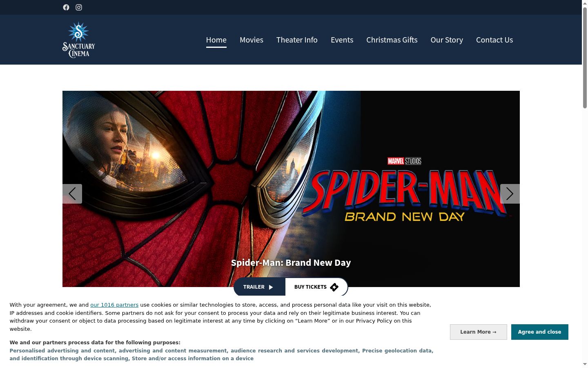Open the Facebook social link

tap(66, 7)
